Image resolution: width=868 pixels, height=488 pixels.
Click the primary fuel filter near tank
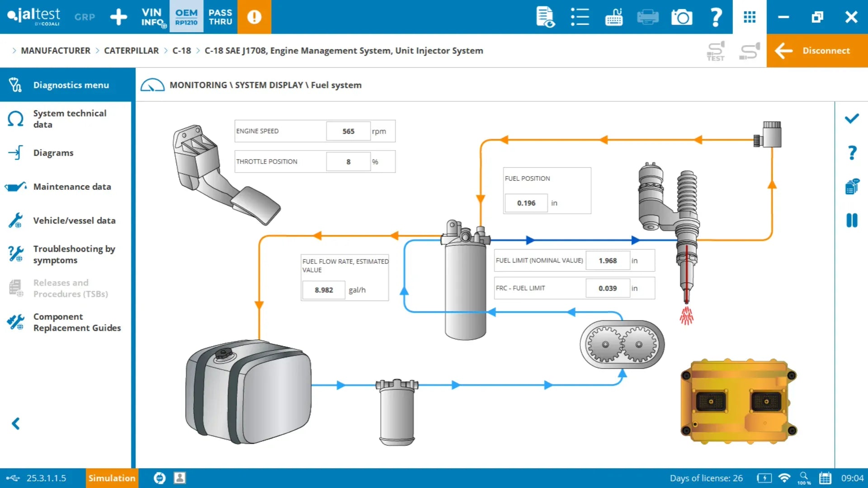click(x=396, y=412)
